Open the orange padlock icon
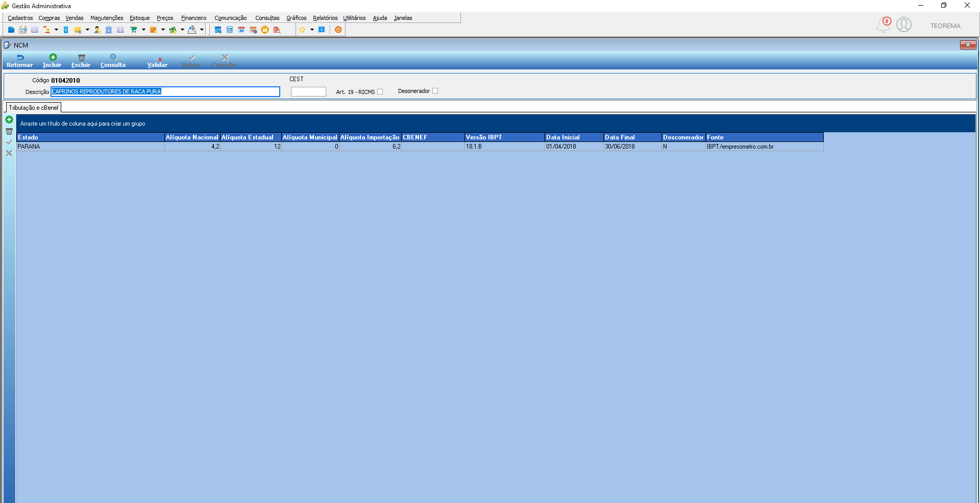 tap(265, 30)
